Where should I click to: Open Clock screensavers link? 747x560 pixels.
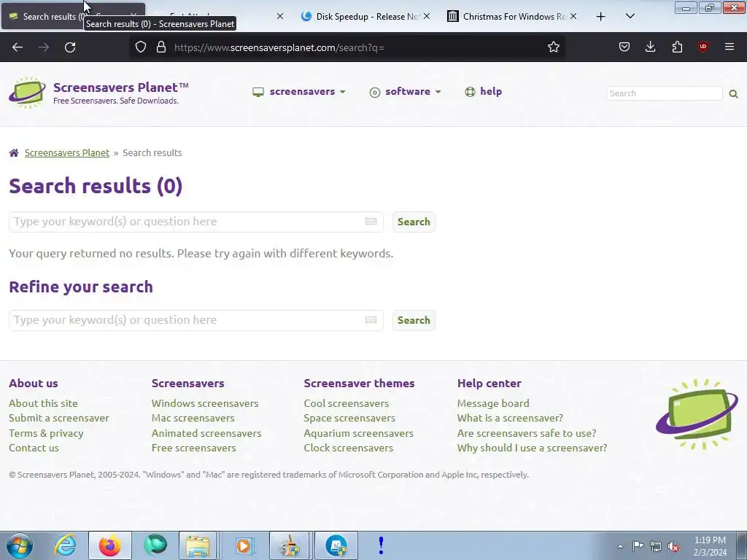[349, 448]
